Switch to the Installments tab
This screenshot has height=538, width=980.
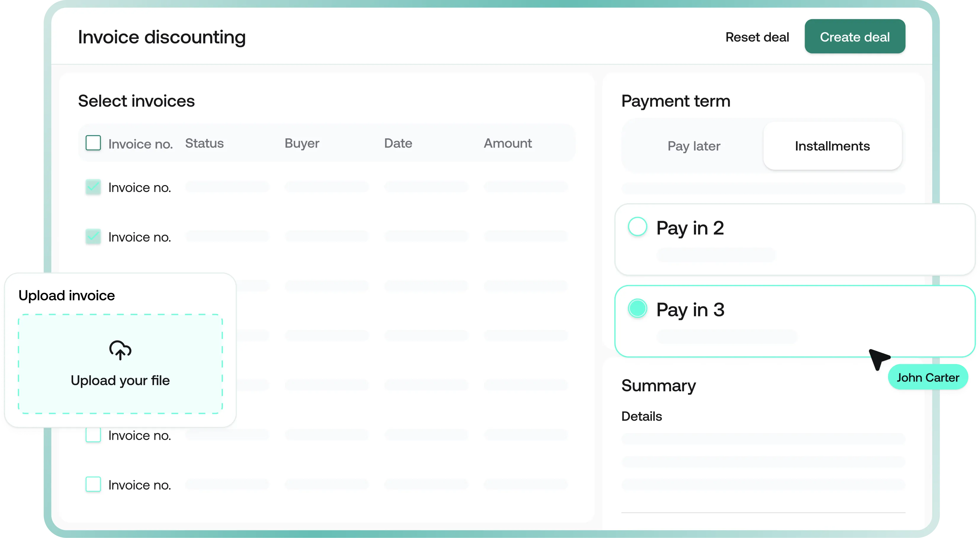[x=833, y=146]
